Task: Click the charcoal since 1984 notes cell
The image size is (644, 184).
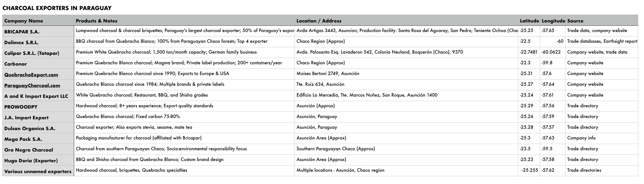Action: point(184,84)
